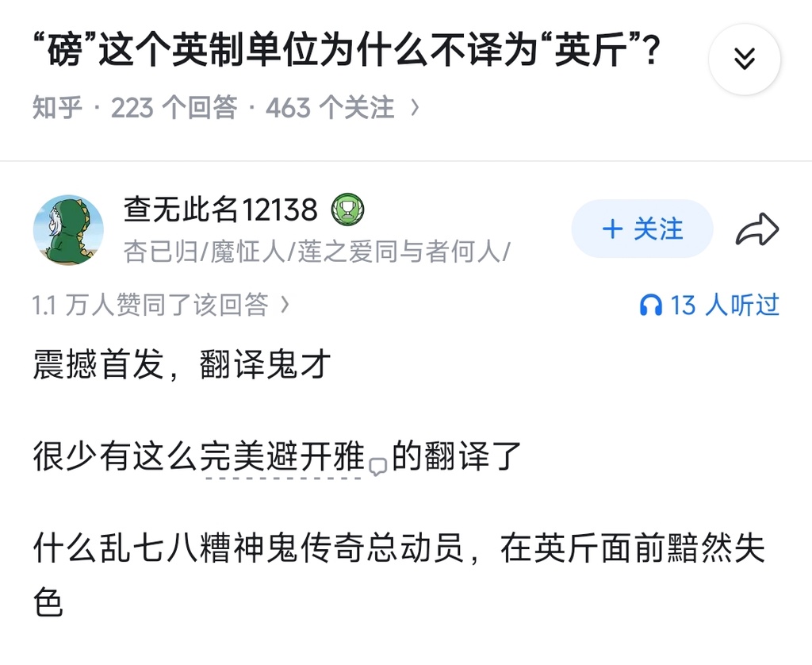The image size is (812, 665).
Task: Open the dinosaur-hoodie user avatar
Action: click(x=68, y=229)
